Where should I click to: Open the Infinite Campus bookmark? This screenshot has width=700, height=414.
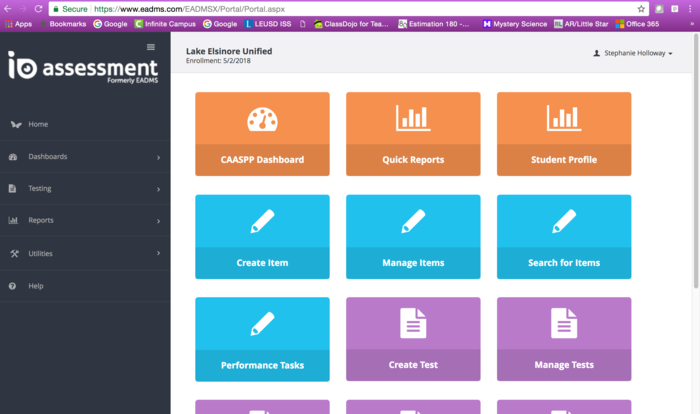pyautogui.click(x=166, y=23)
